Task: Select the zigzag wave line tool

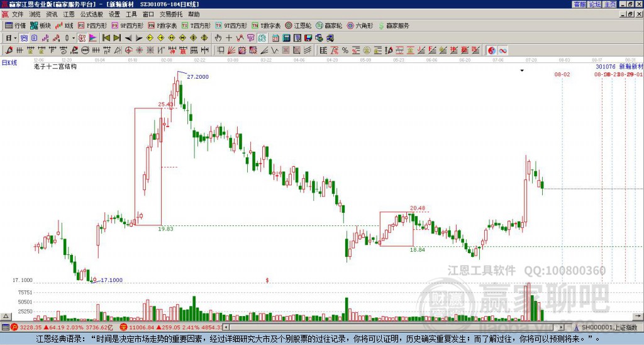Action: coord(274,50)
